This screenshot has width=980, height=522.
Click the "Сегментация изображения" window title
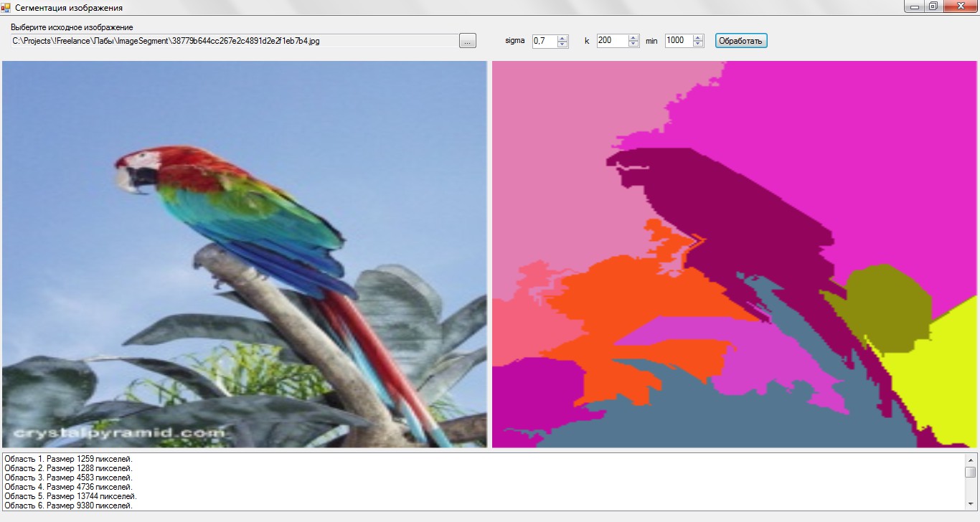pyautogui.click(x=69, y=8)
